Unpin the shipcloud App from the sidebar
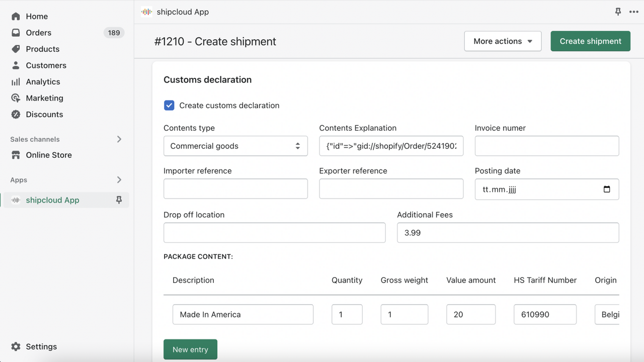Viewport: 644px width, 362px height. point(119,200)
